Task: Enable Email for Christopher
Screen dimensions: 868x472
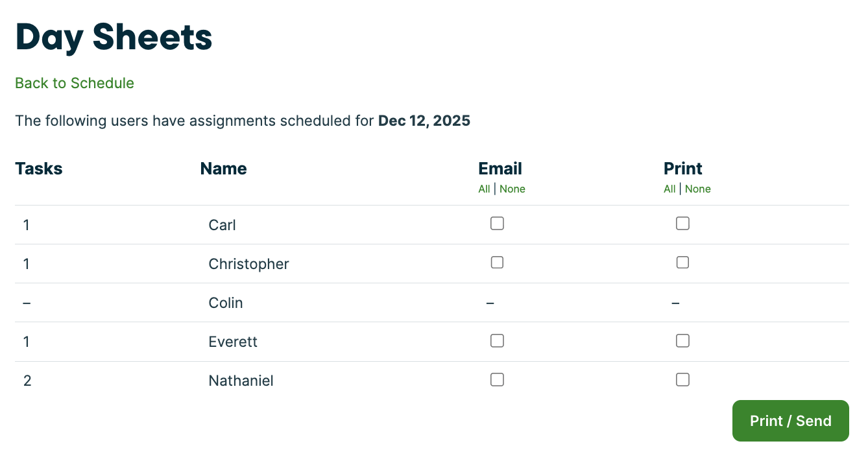Action: (497, 263)
